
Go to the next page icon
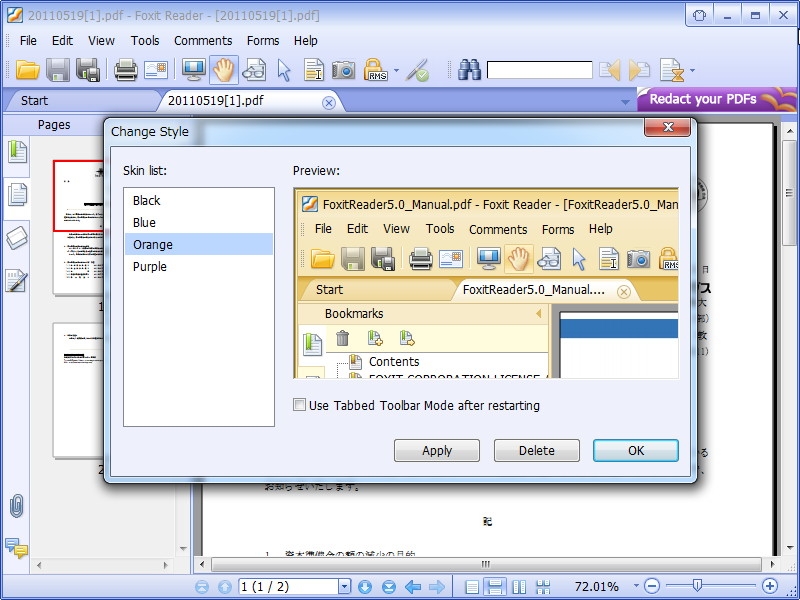[365, 587]
